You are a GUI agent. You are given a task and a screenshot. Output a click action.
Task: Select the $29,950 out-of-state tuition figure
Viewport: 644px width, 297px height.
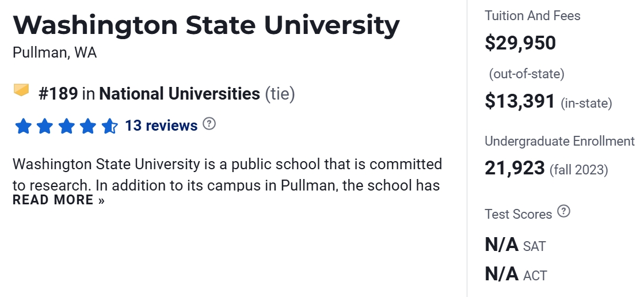tap(520, 43)
